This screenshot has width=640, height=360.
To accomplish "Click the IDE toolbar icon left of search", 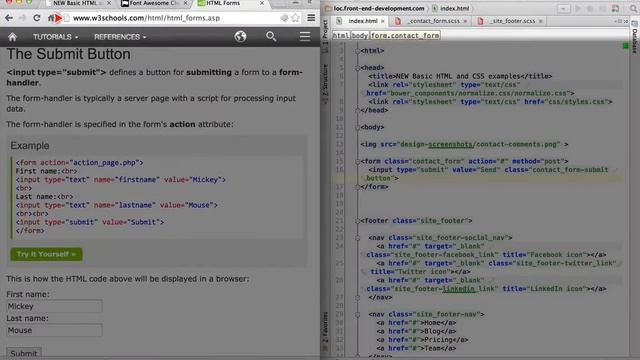I will pyautogui.click(x=615, y=9).
